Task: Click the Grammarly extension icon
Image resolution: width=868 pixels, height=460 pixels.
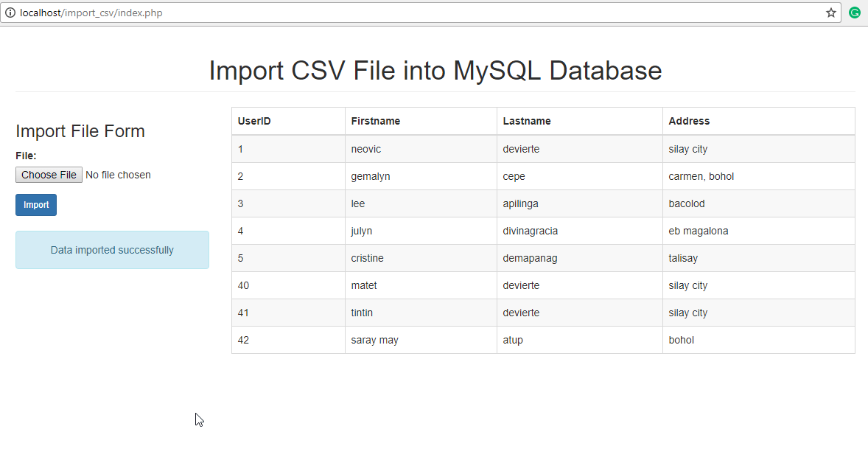Action: 855,13
